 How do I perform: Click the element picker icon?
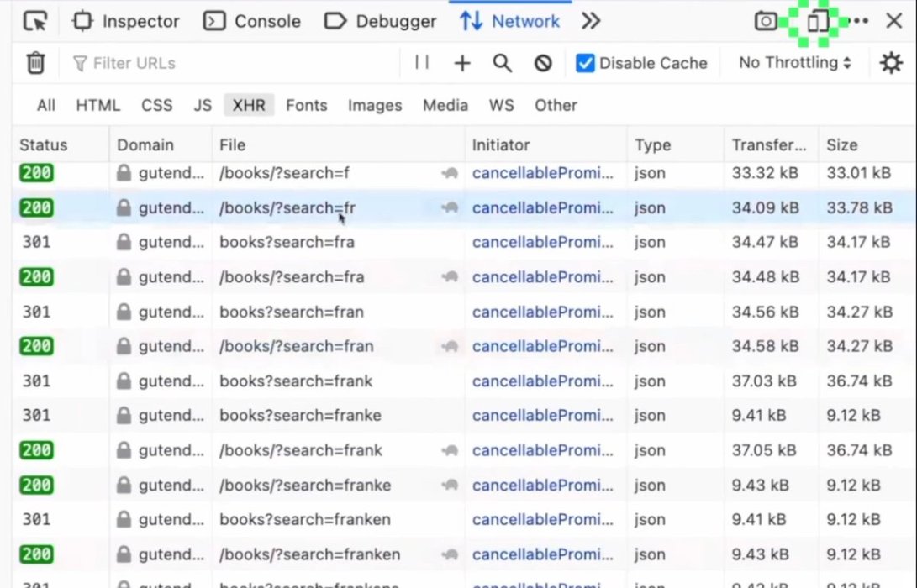[x=35, y=21]
